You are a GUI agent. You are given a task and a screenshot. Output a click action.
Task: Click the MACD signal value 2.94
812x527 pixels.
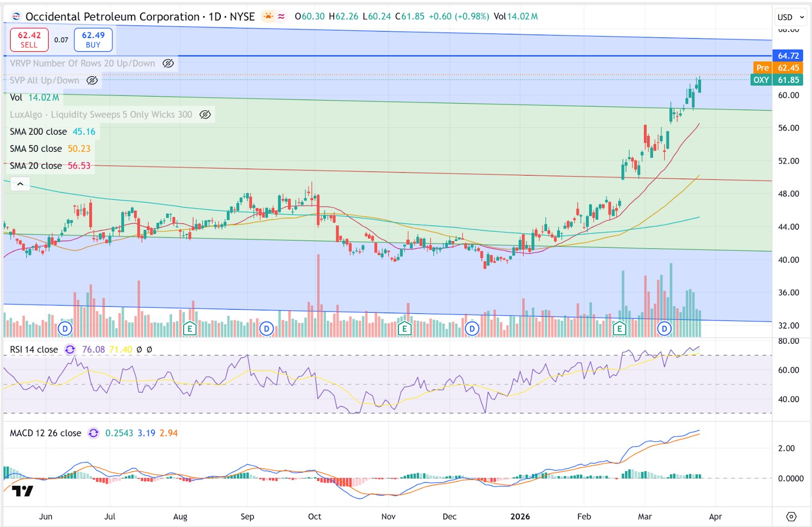click(169, 433)
